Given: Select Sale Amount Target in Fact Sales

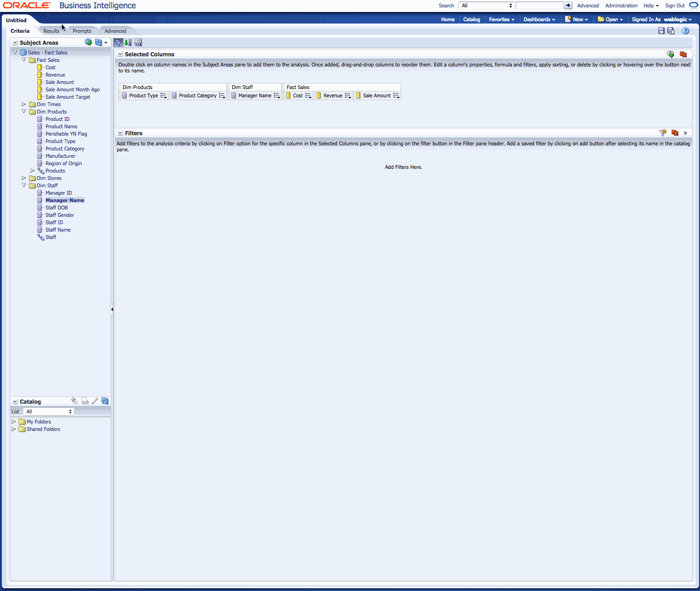Looking at the screenshot, I should 68,97.
